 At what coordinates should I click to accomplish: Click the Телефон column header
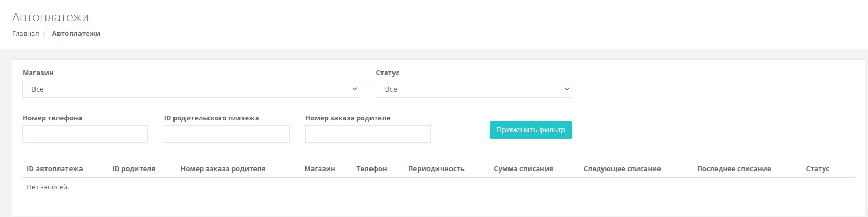click(372, 169)
